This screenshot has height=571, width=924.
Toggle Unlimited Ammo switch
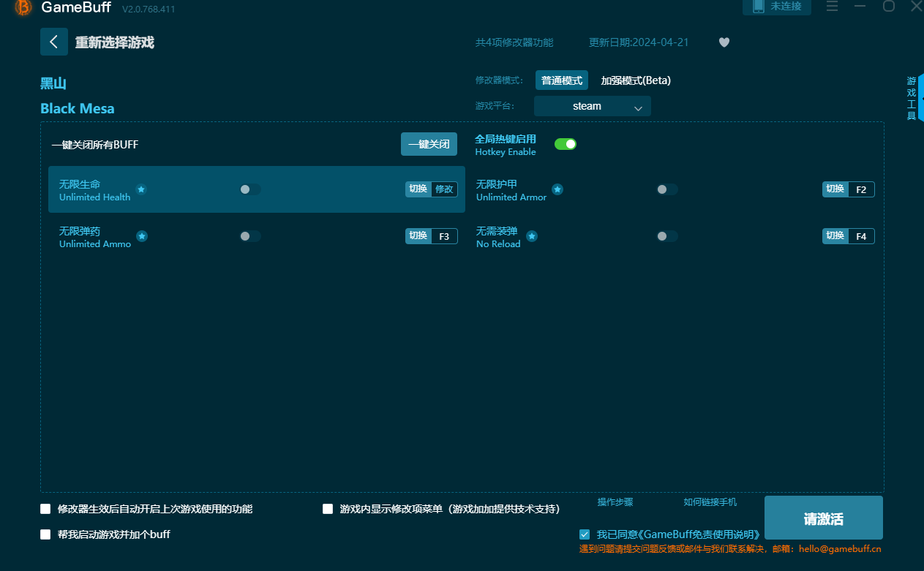coord(250,236)
